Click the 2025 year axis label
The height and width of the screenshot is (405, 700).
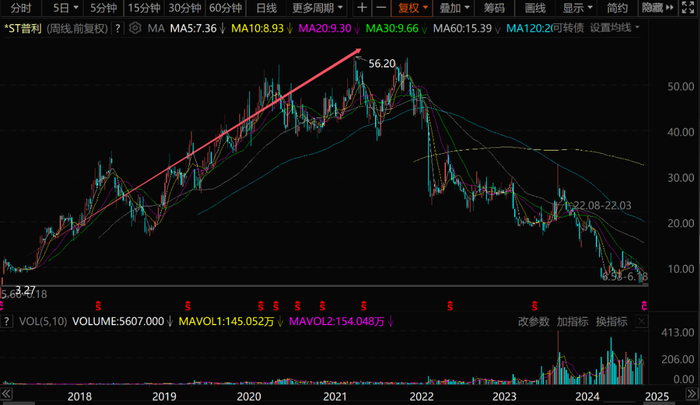click(x=657, y=397)
